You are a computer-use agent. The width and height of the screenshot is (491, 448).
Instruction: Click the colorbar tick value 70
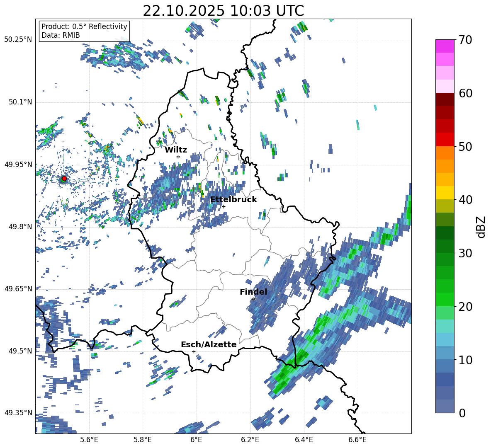(465, 40)
